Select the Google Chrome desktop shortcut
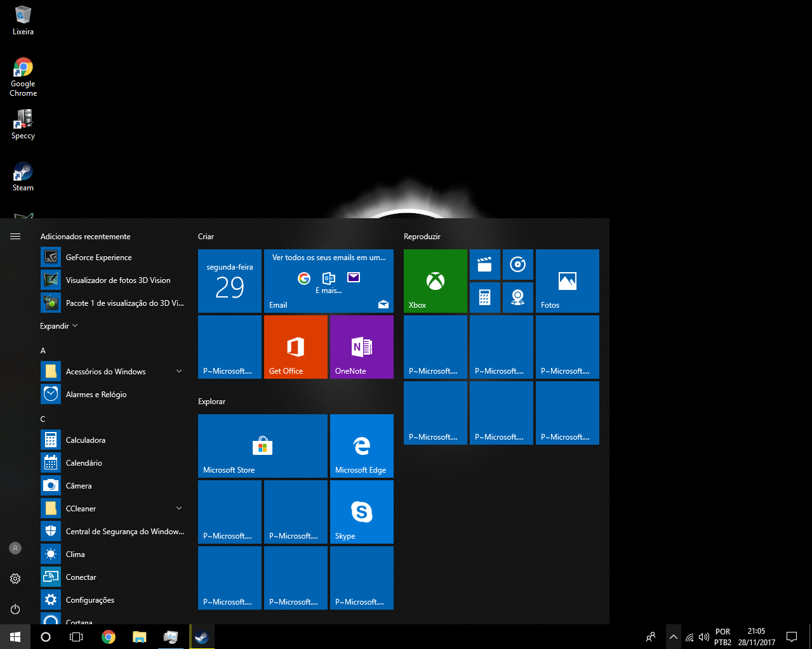Image resolution: width=812 pixels, height=649 pixels. 23,77
